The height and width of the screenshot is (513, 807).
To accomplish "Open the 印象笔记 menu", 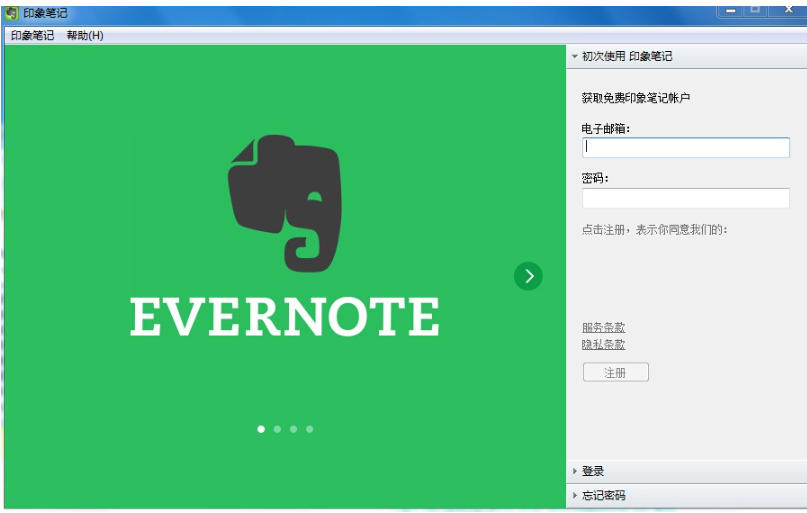I will (x=32, y=36).
